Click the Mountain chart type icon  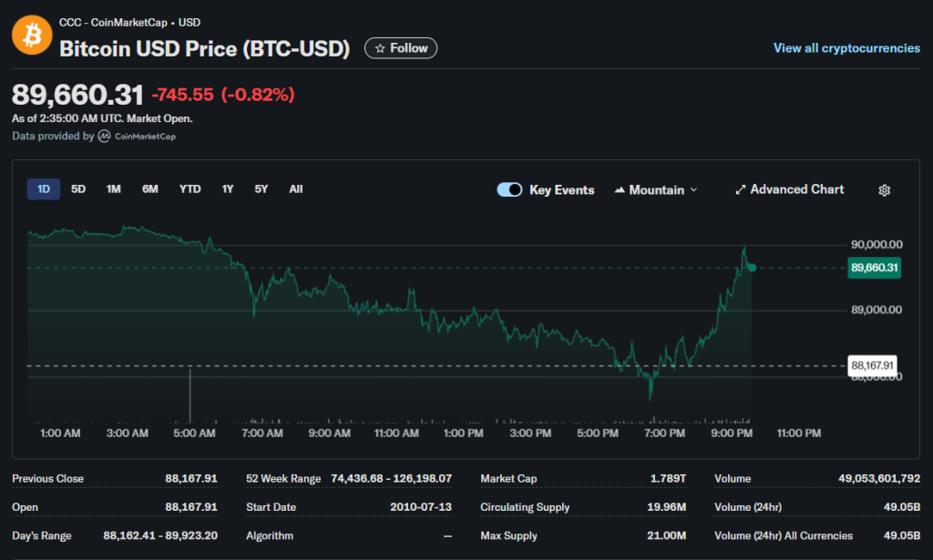(620, 189)
